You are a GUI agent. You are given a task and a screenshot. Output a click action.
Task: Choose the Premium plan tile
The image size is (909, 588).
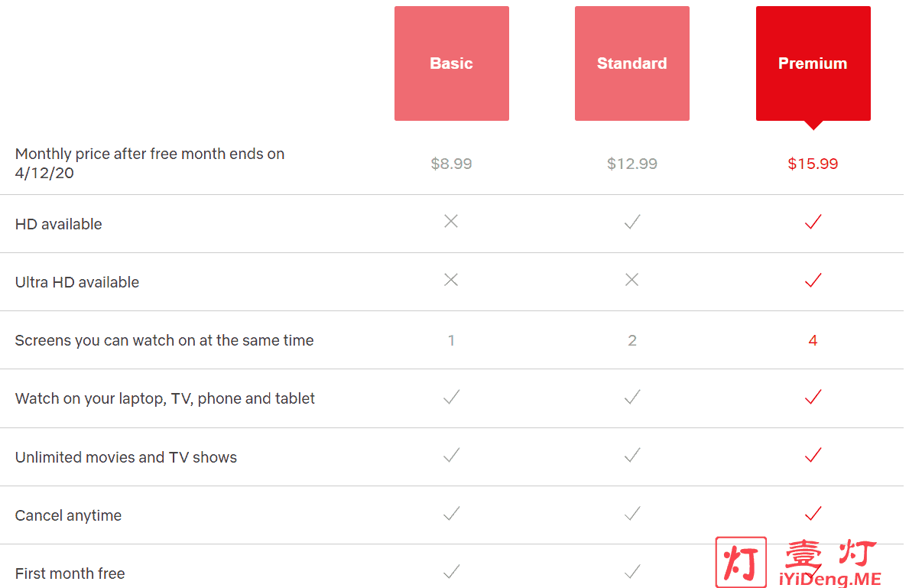[x=813, y=63]
